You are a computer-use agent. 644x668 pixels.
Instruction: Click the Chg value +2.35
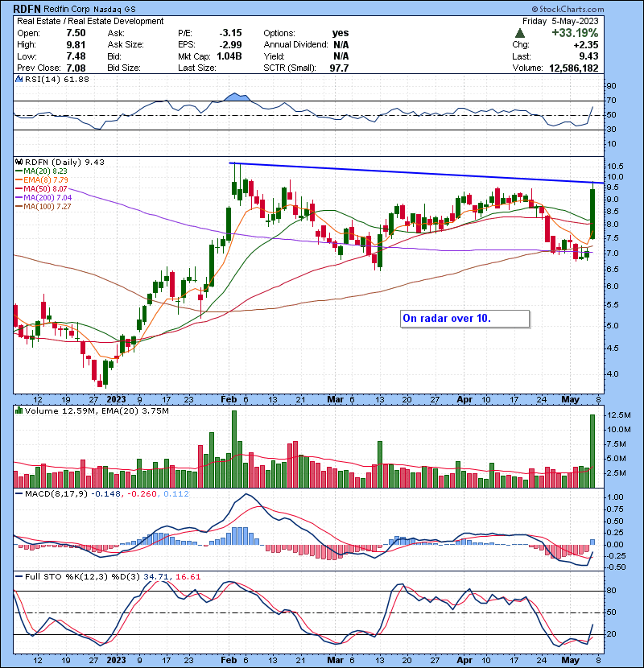point(586,45)
